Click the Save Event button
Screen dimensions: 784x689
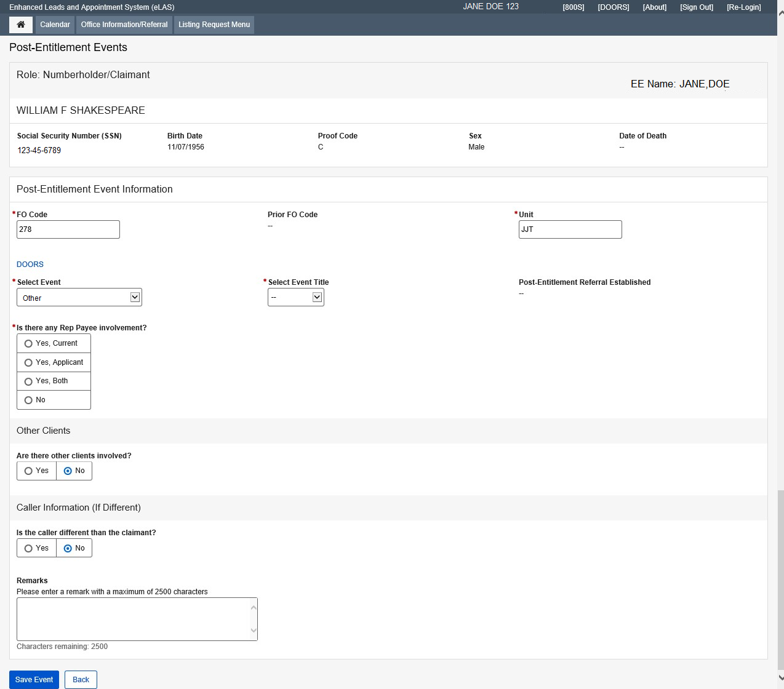[x=34, y=680]
